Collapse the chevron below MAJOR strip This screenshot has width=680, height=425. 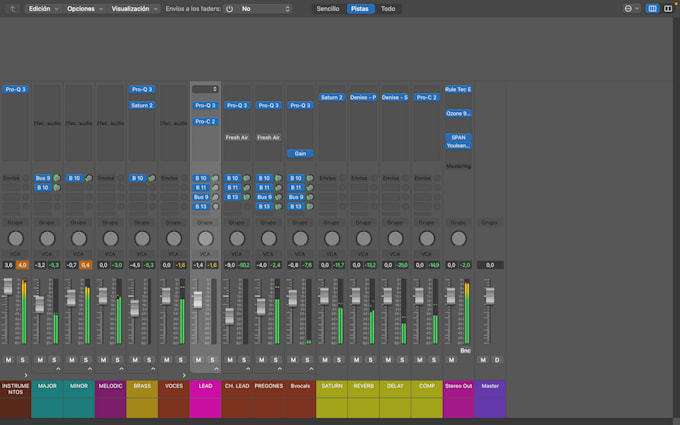58,369
